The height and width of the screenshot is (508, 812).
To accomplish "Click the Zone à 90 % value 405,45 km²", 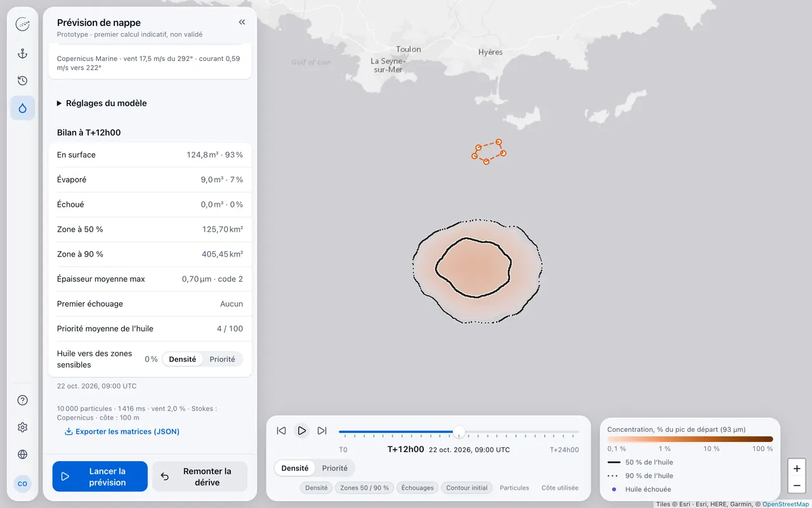I will (222, 254).
